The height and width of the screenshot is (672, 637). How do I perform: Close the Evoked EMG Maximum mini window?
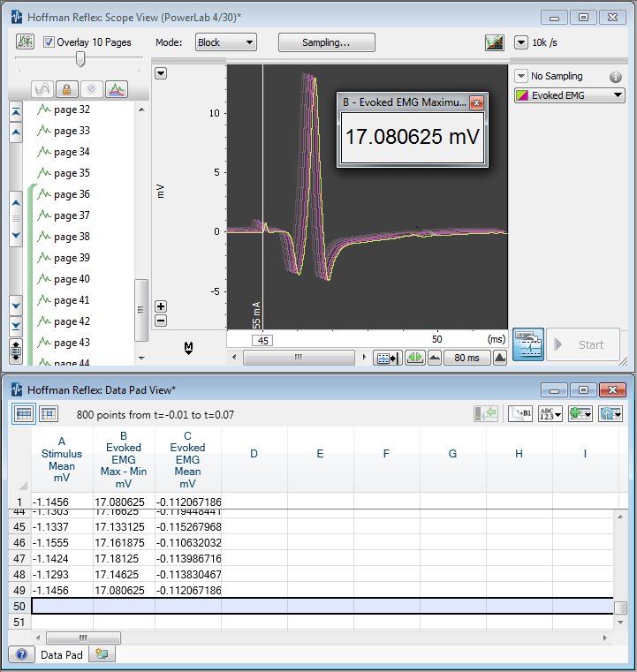pyautogui.click(x=477, y=102)
